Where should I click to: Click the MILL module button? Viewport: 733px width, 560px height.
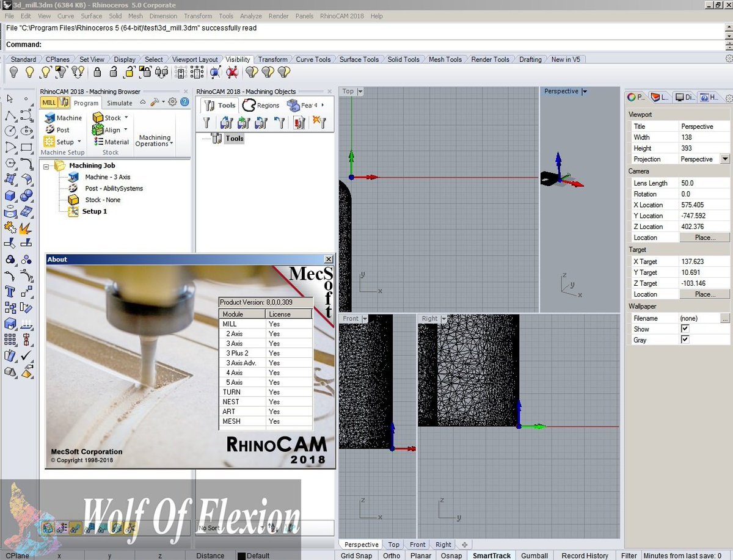tap(49, 103)
